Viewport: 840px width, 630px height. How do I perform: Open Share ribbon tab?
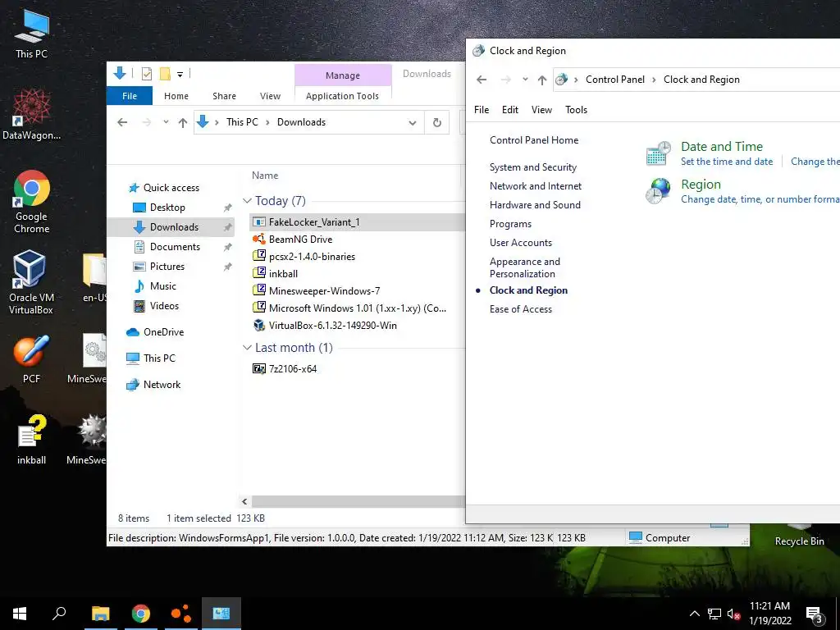pos(224,96)
